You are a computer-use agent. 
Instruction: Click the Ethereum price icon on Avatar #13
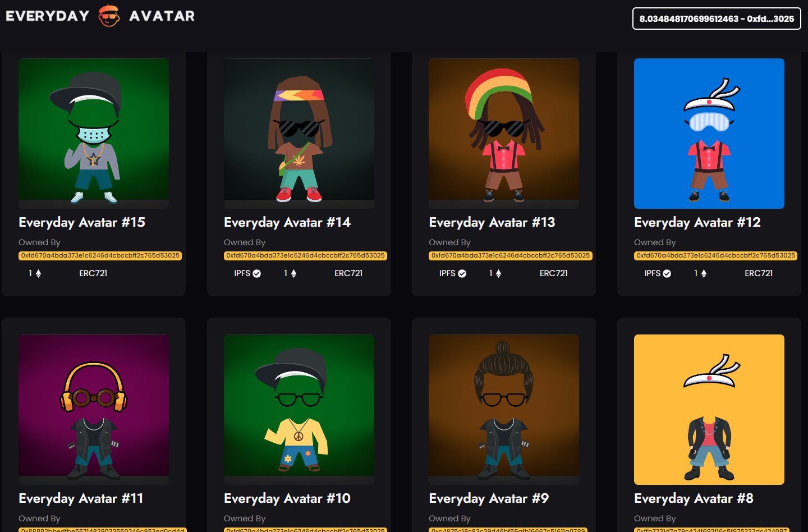[499, 274]
